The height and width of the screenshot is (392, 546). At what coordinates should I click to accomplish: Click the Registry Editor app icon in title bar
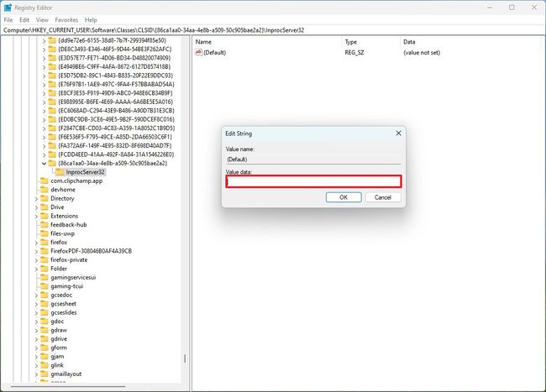8,8
